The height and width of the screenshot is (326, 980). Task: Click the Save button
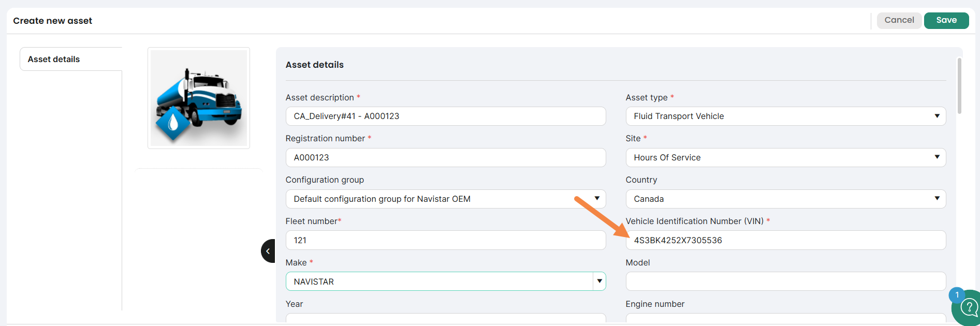coord(946,20)
